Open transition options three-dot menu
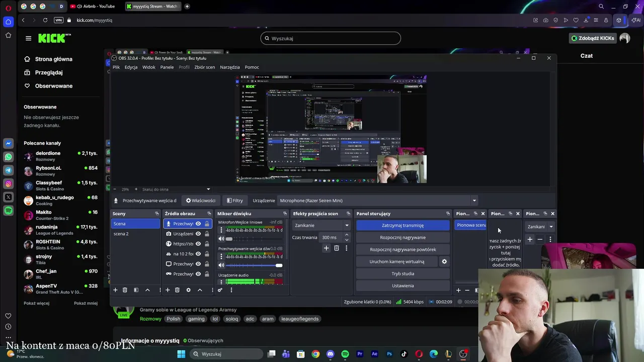644x362 pixels. click(x=346, y=248)
